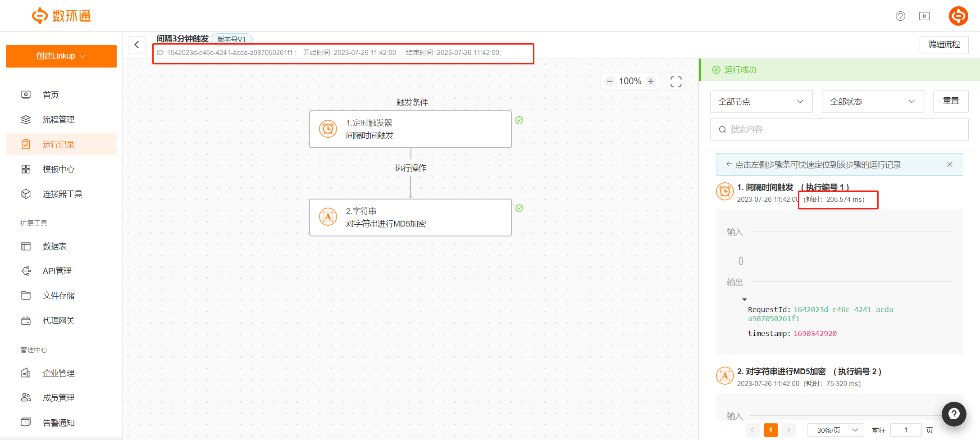Click the back arrow button
Screen dimensions: 980x440
click(137, 45)
